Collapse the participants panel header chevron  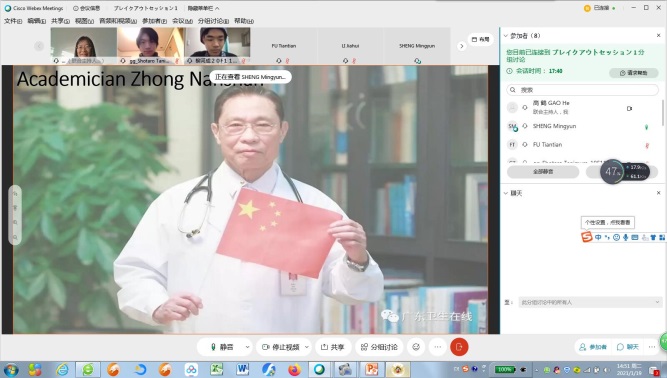(506, 36)
